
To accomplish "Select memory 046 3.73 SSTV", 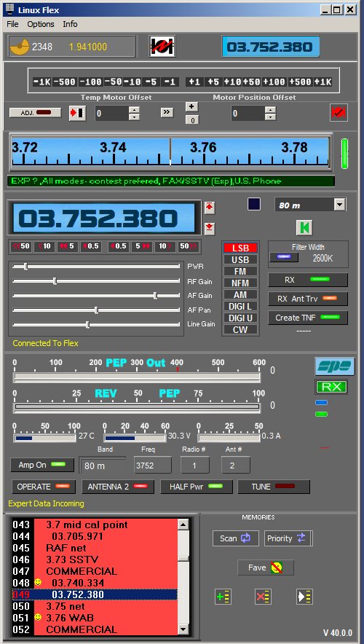I will pos(95,559).
